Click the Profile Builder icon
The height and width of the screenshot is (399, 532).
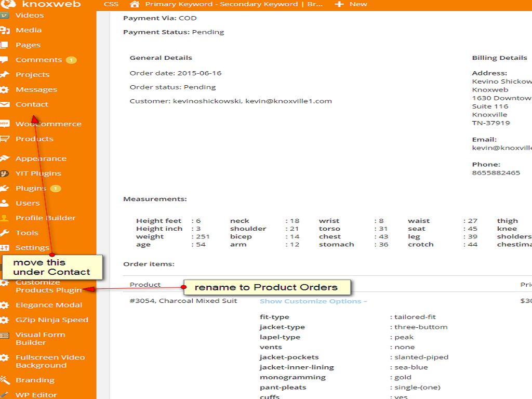[x=4, y=218]
